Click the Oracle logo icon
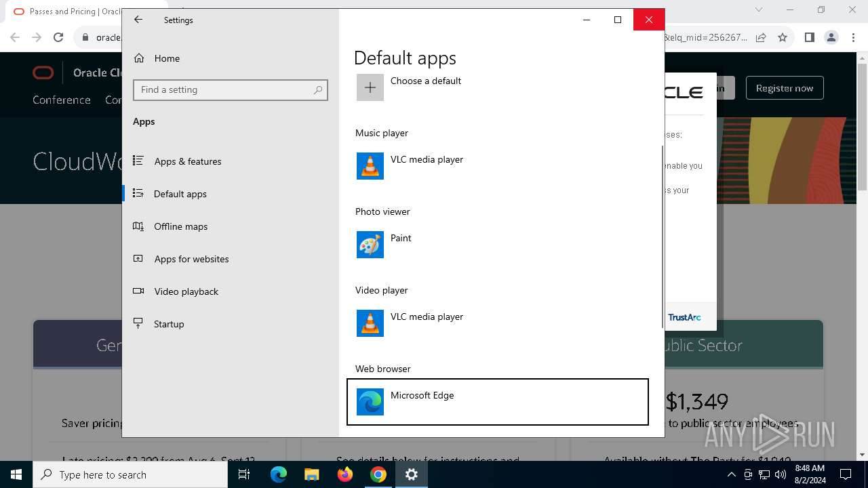Image resolution: width=868 pixels, height=488 pixels. point(43,73)
